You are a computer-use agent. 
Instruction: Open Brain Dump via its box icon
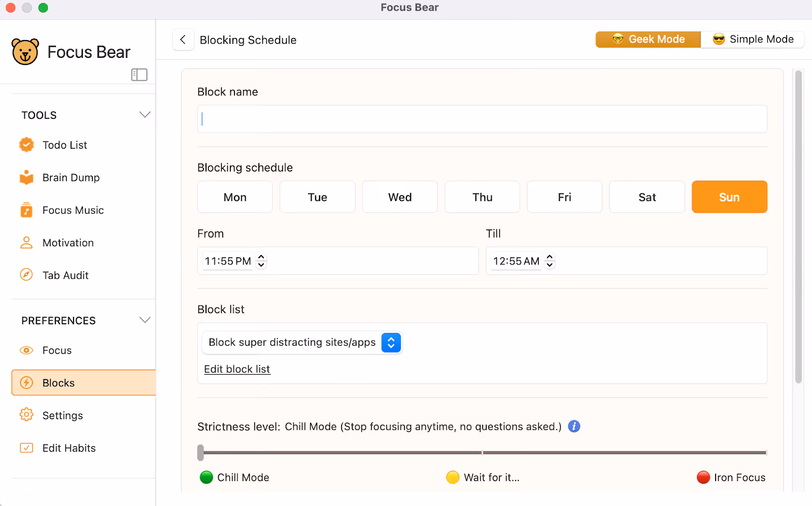pyautogui.click(x=26, y=177)
